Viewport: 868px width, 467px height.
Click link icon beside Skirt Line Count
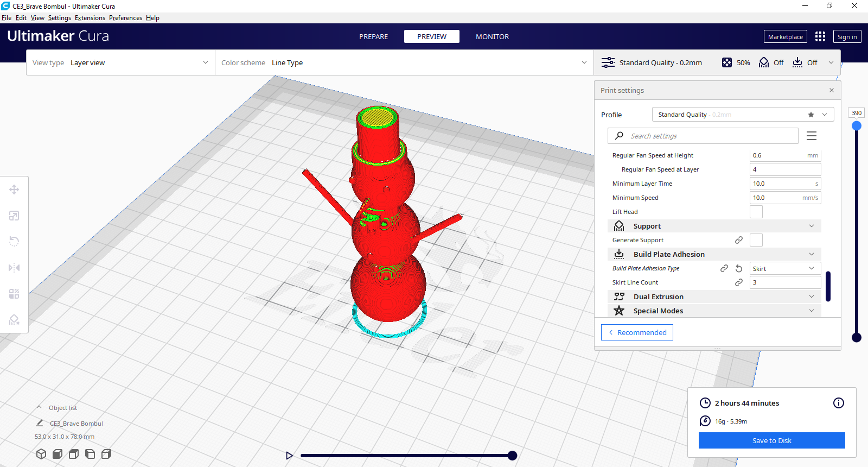tap(739, 282)
